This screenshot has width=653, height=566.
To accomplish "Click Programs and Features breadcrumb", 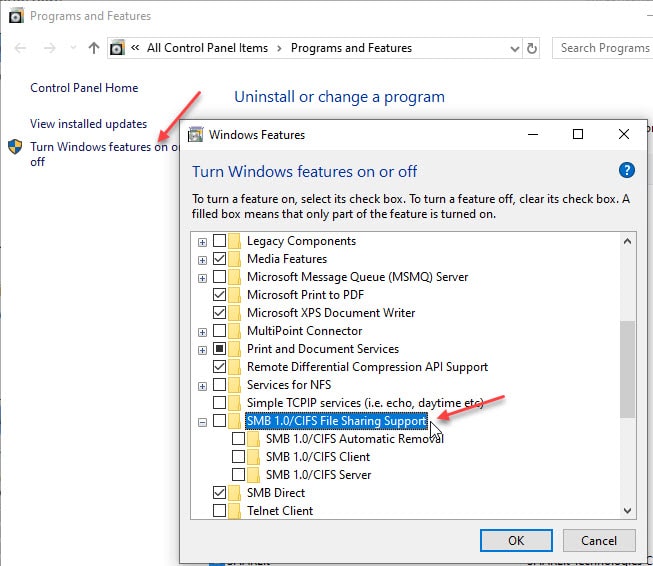I will 351,48.
